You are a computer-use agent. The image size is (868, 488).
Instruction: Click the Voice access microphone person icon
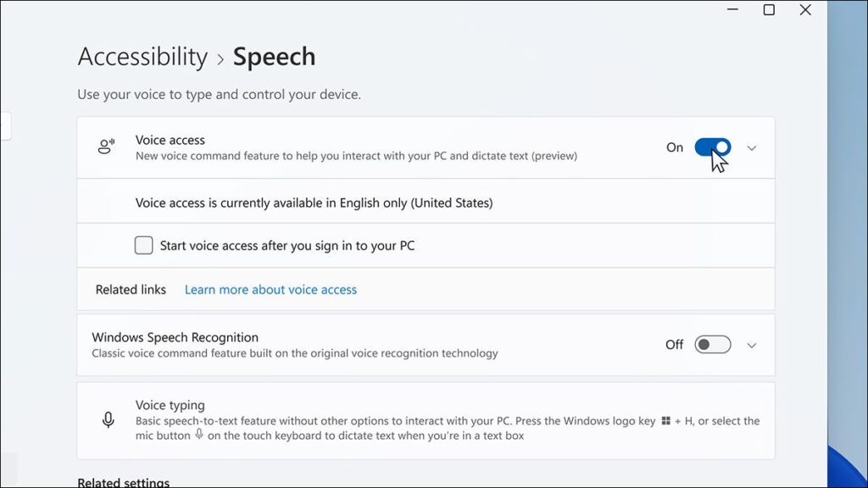(106, 147)
